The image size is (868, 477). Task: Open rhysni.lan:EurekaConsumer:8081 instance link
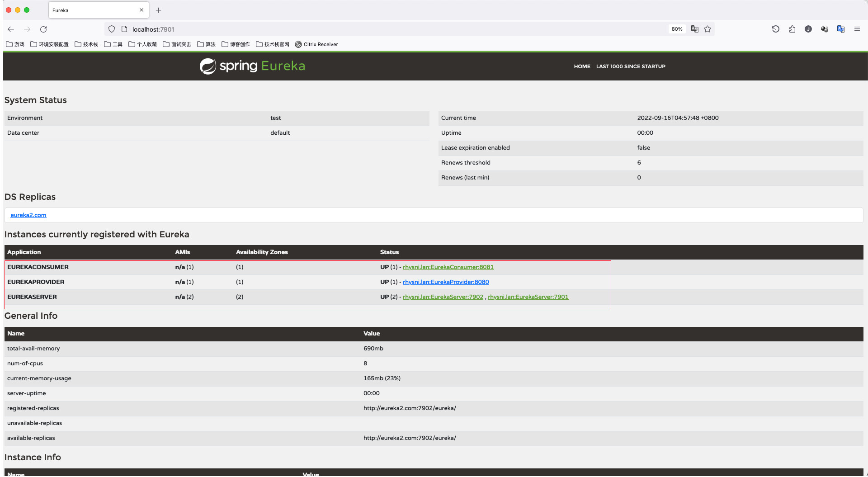pos(448,267)
